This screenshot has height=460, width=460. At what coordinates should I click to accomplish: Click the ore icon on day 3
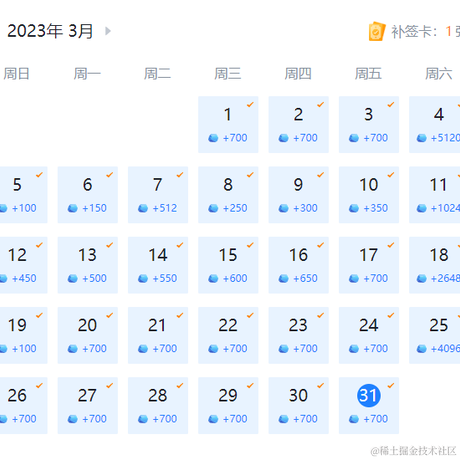coord(354,138)
